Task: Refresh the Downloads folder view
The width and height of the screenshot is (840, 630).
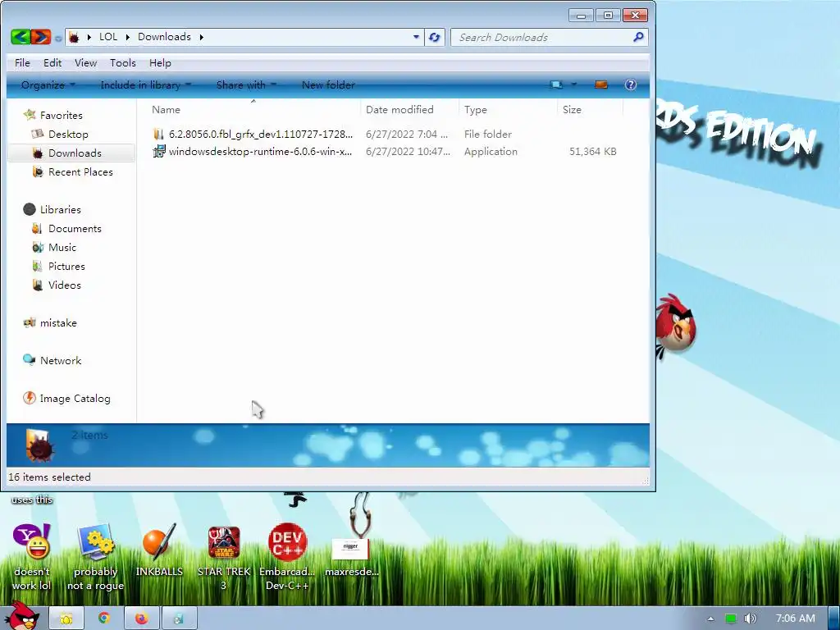Action: coord(435,37)
